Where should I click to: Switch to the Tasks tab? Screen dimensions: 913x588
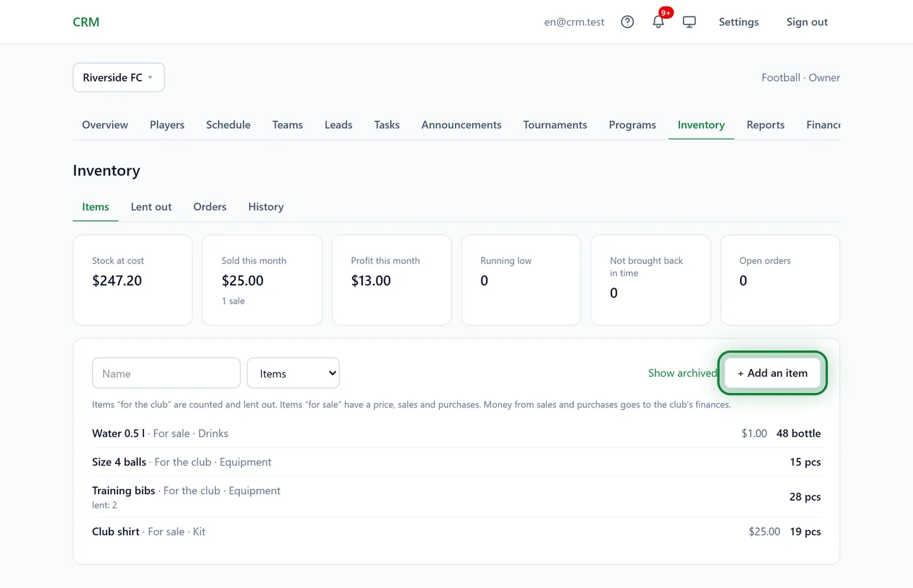[387, 125]
